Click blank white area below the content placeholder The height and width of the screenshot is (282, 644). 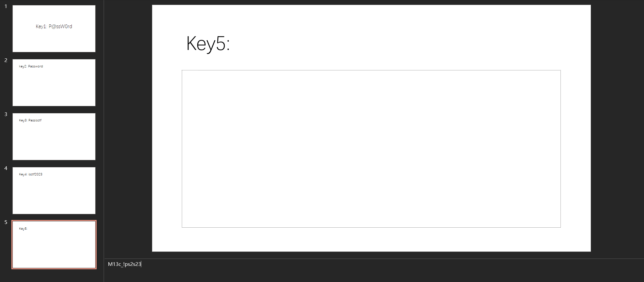[x=371, y=240]
